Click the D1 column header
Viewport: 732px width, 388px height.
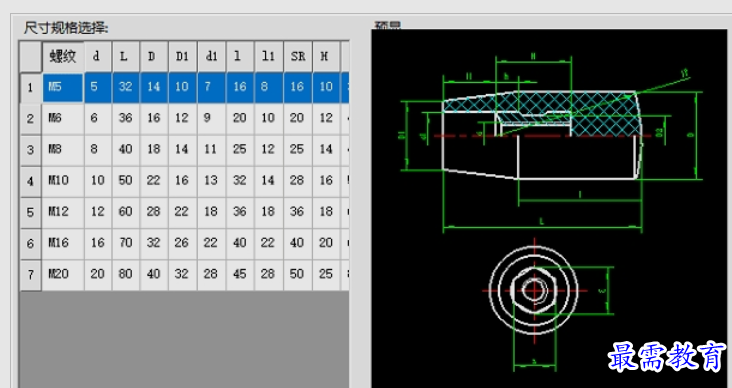pyautogui.click(x=183, y=56)
